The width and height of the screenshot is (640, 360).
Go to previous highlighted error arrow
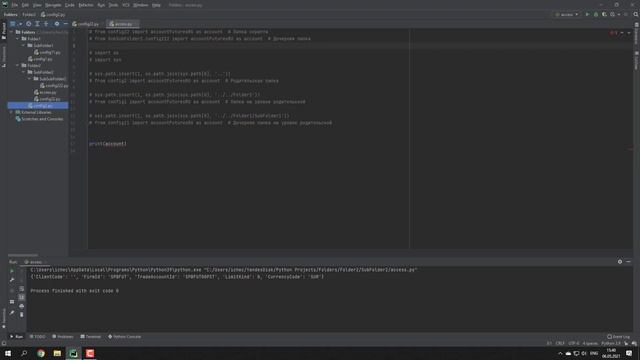622,33
